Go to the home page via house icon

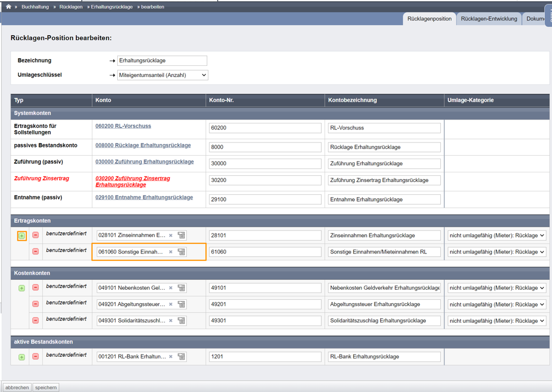pos(8,7)
